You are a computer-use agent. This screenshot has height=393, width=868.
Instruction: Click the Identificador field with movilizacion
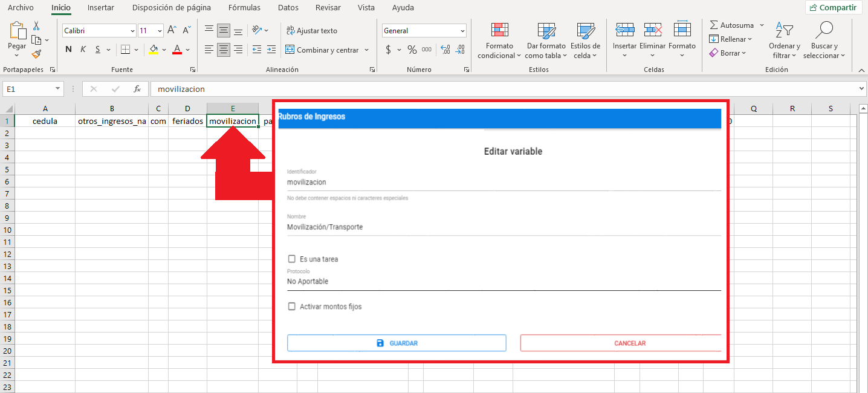[504, 182]
